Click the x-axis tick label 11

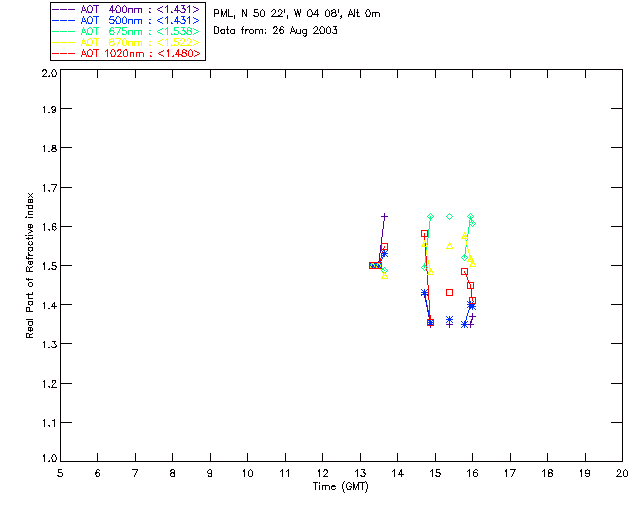pos(285,473)
